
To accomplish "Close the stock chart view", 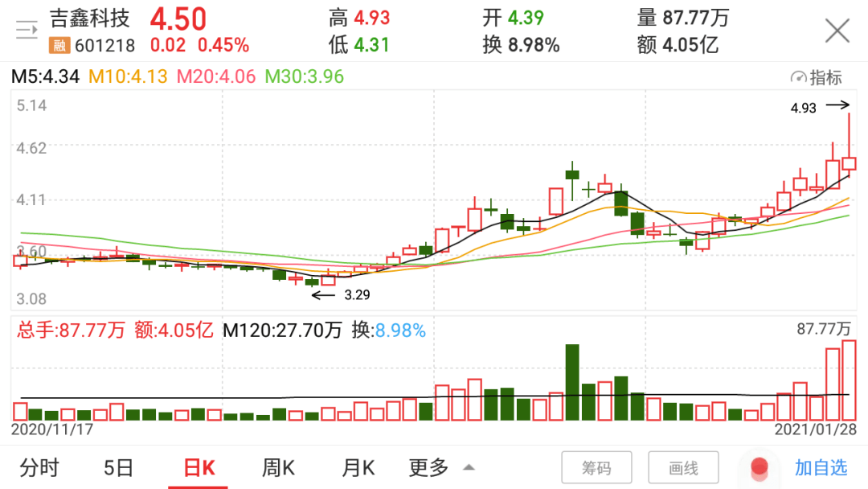I will point(837,30).
